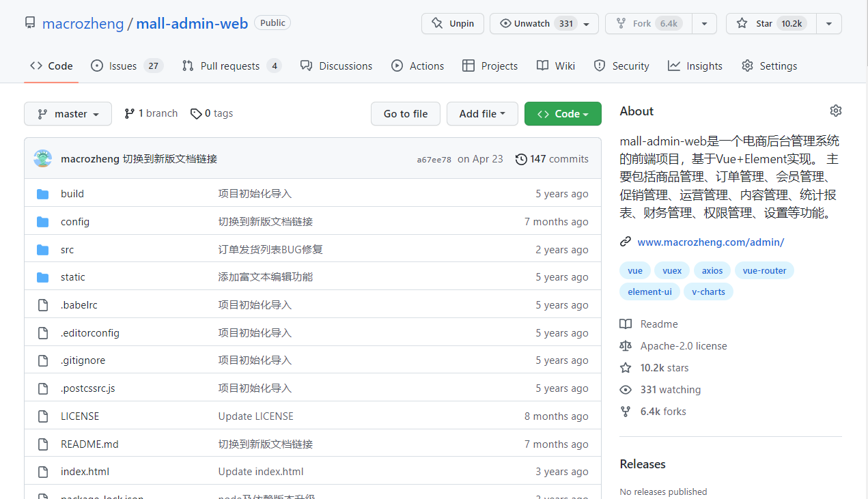
Task: Click the eye icon beside 331 watching
Action: pos(626,390)
